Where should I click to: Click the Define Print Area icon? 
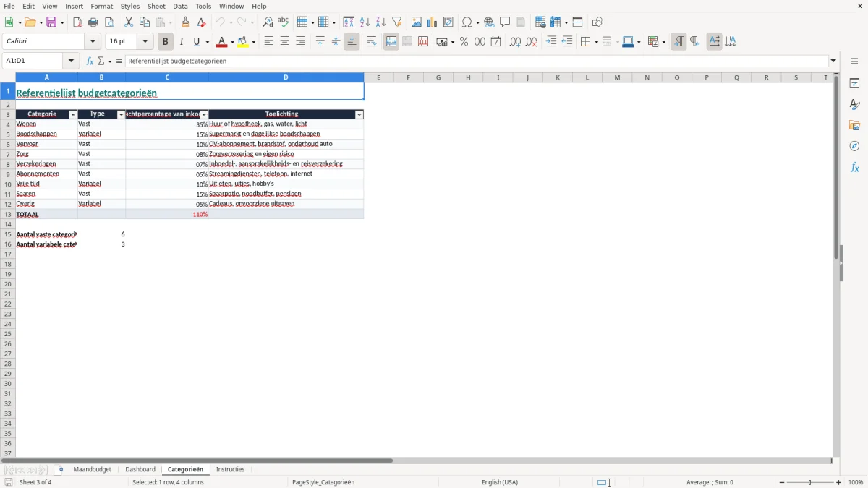pos(540,22)
